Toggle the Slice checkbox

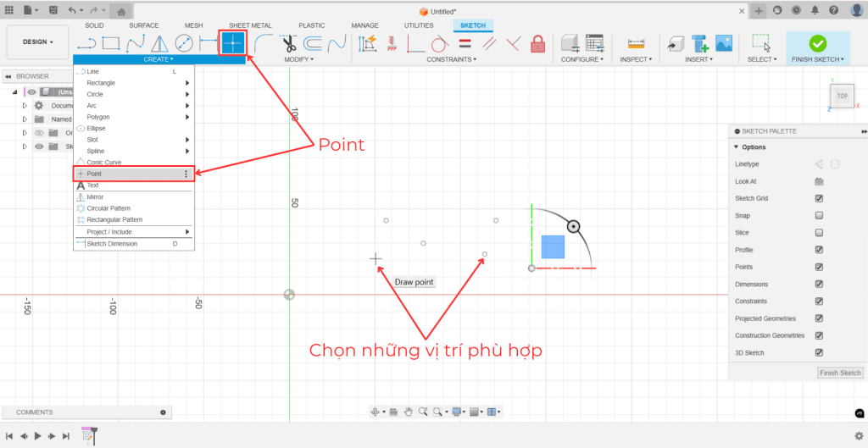819,233
